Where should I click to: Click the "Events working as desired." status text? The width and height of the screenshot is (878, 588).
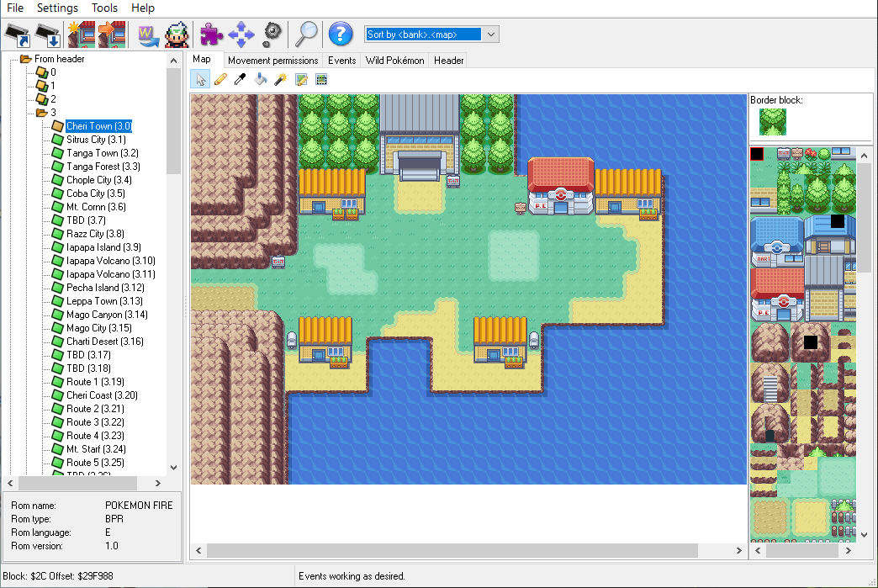pyautogui.click(x=352, y=576)
